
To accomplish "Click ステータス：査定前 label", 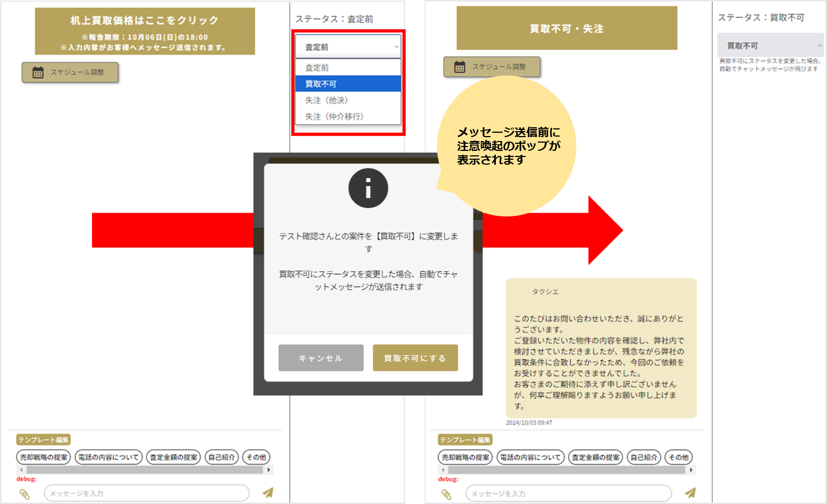I will 334,19.
